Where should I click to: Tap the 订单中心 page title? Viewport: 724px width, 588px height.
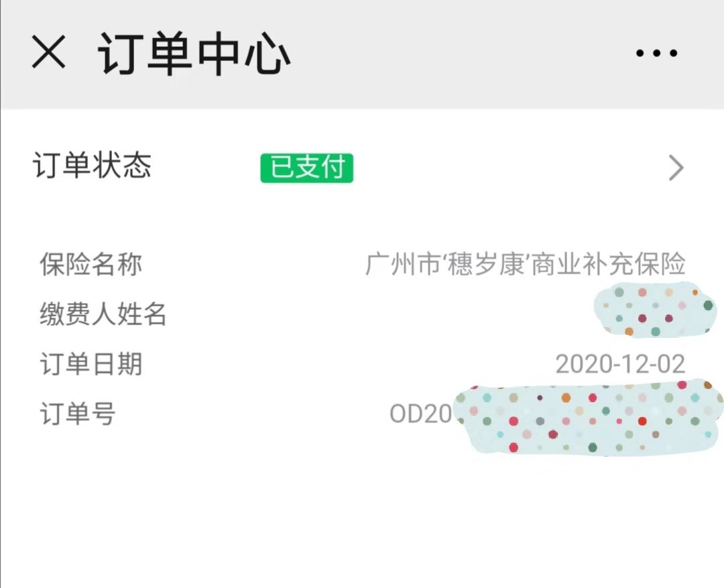[194, 54]
